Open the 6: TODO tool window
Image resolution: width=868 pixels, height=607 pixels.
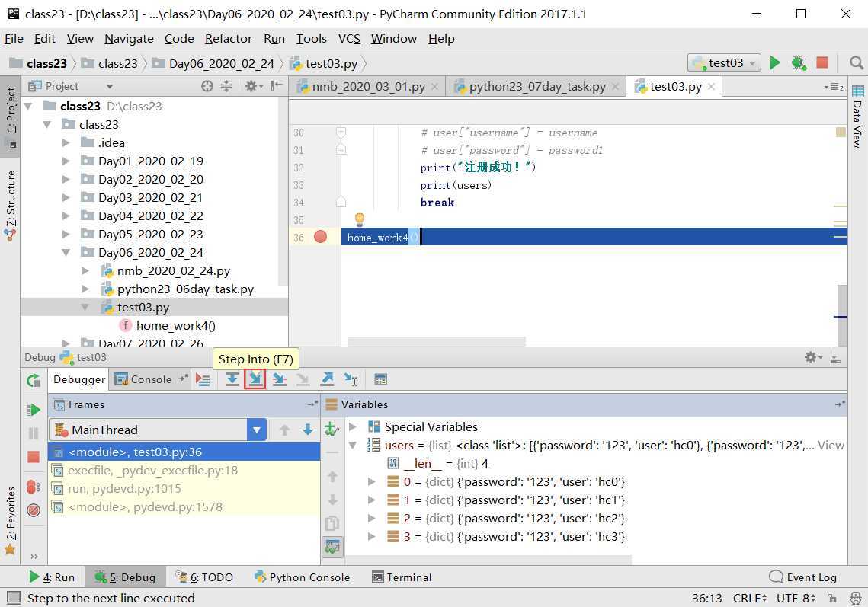coord(204,577)
